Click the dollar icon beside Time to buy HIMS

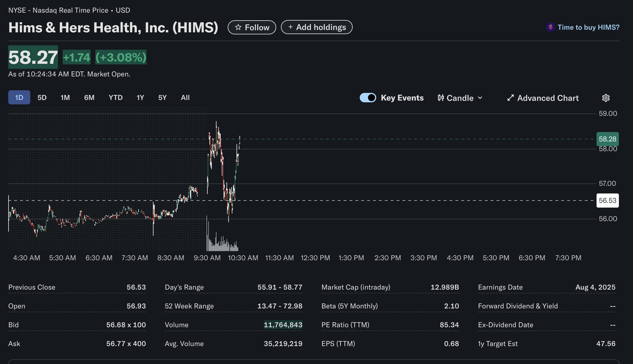pyautogui.click(x=550, y=27)
